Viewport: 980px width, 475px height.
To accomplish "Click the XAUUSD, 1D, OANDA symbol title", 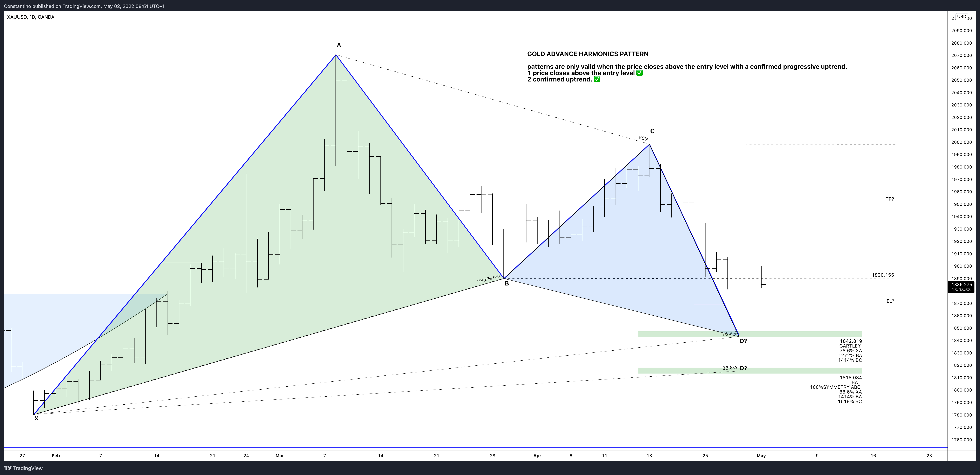I will (31, 17).
